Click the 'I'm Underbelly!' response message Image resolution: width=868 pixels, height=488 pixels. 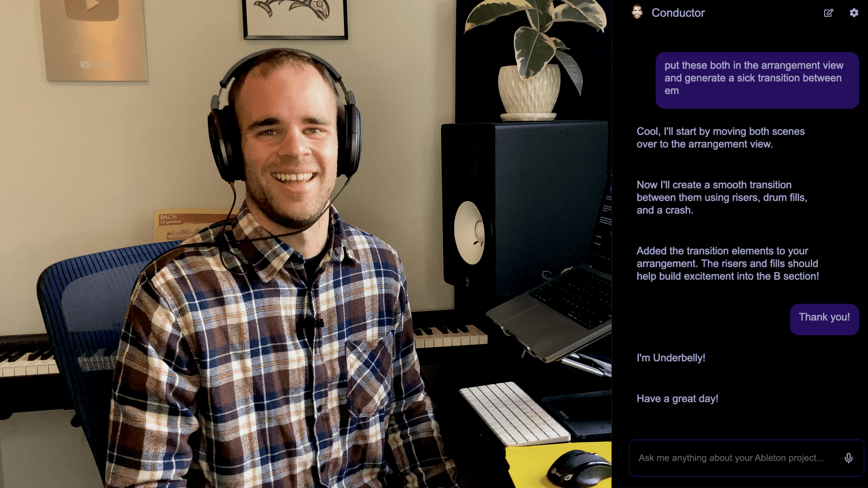point(671,357)
